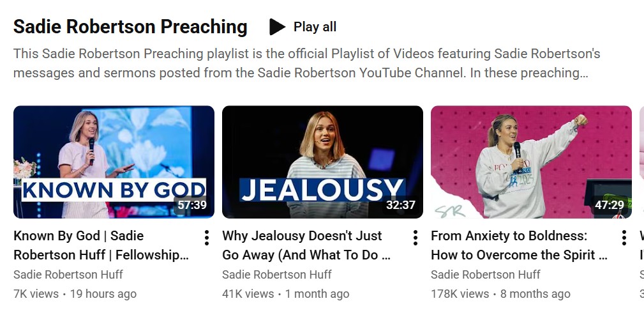Click the 57:39 duration badge
Viewport: 644px width, 324px height.
192,205
